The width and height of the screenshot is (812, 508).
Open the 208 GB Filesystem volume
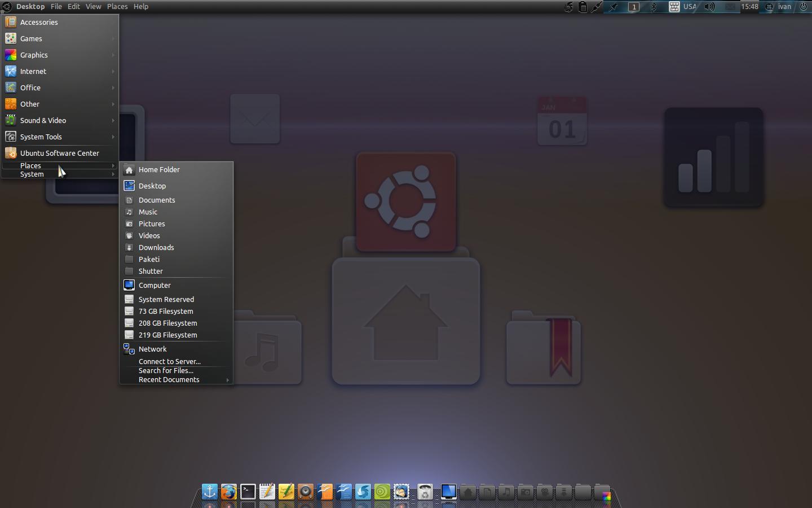(x=176, y=323)
